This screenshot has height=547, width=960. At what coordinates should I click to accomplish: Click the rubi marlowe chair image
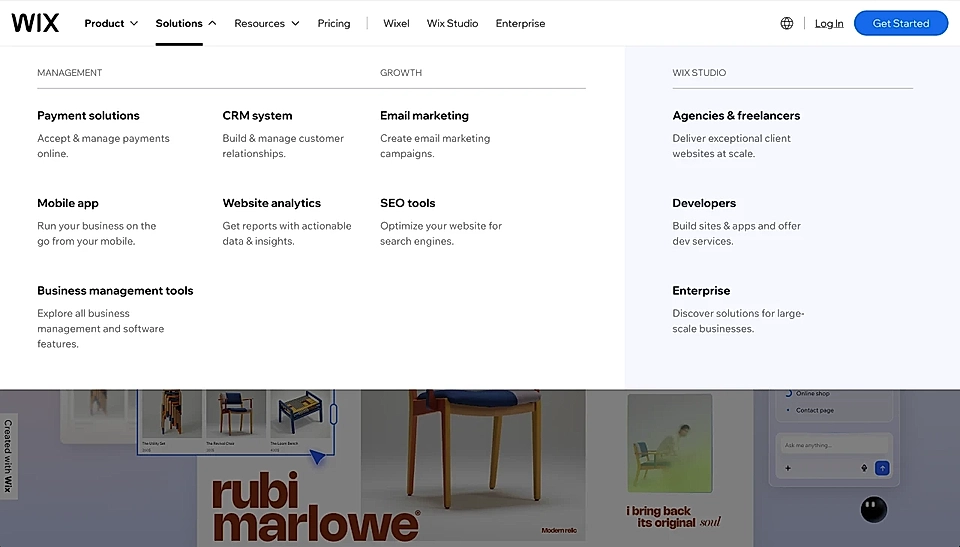[473, 466]
